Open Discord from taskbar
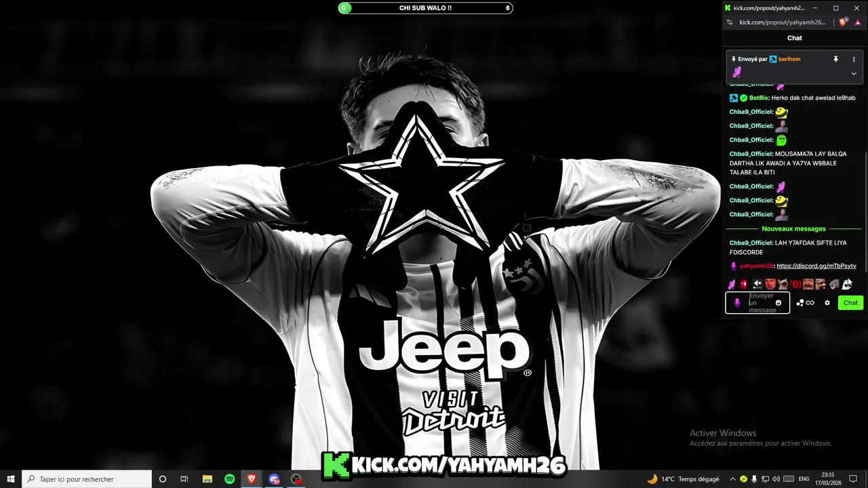 point(274,479)
